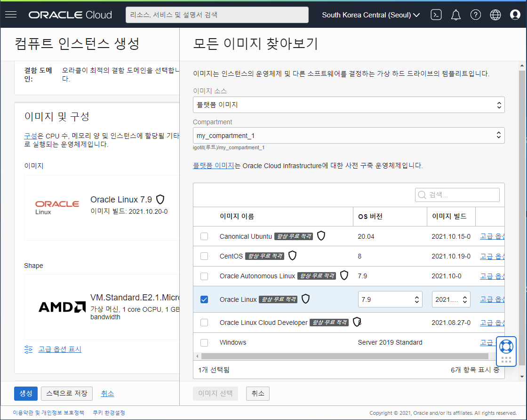Open the 구성 hyperlink
Screen dimensions: 527x420
click(31, 136)
